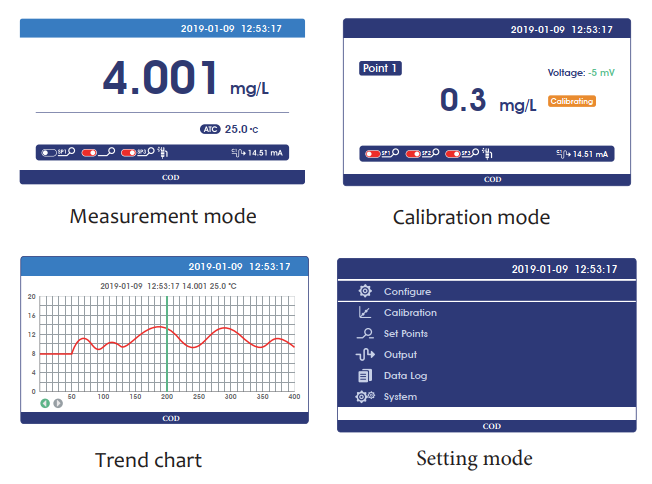Click the Configure gear icon
Screen dimensions: 652x484
[x=365, y=291]
